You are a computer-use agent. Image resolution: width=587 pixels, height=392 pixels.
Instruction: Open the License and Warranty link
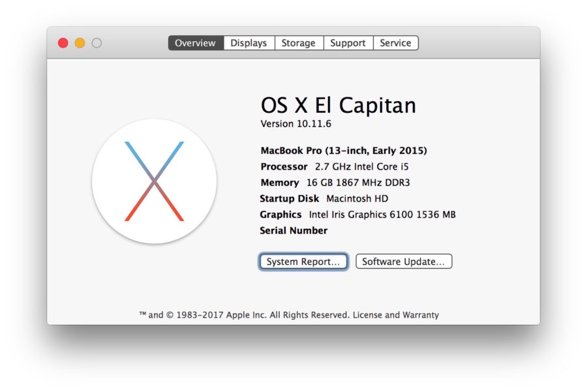[x=396, y=315]
